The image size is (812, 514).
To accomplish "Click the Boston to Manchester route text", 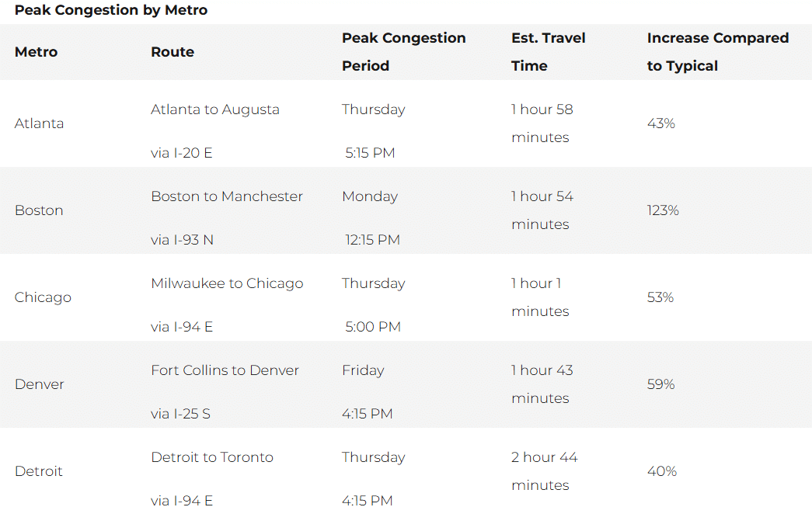I will [x=227, y=196].
